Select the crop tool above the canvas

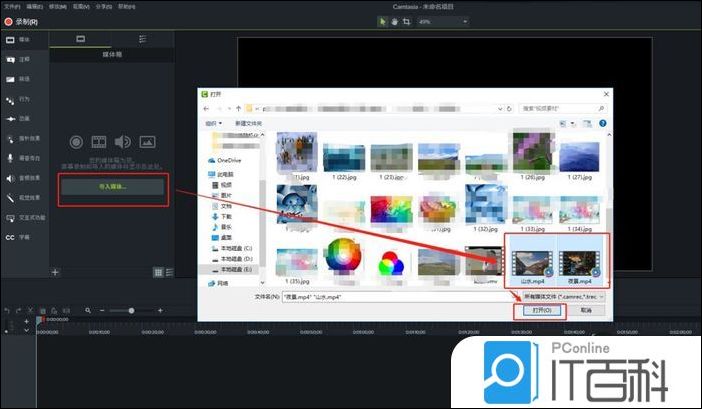[406, 21]
